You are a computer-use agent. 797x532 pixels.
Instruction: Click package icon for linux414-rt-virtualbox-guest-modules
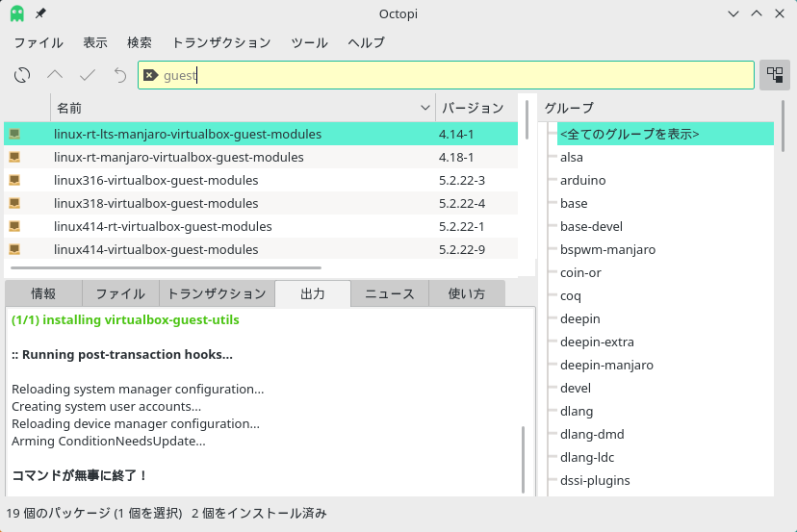click(x=14, y=226)
